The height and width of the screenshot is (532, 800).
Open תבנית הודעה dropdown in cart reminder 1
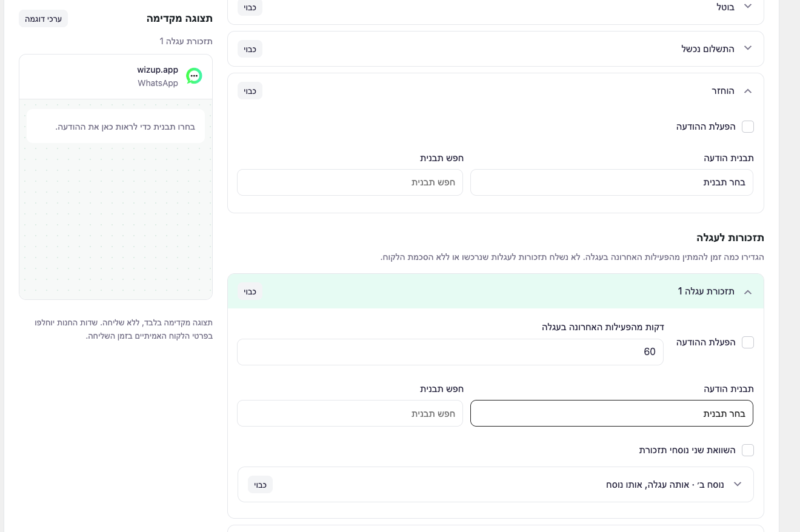point(612,413)
